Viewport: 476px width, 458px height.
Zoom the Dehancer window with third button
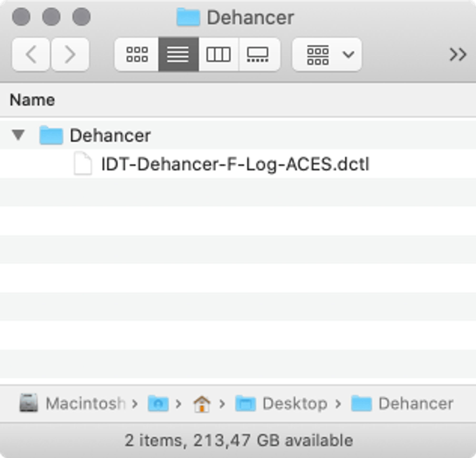81,16
